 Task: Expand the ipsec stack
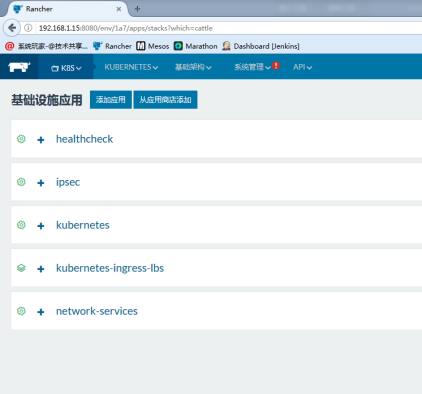click(41, 183)
